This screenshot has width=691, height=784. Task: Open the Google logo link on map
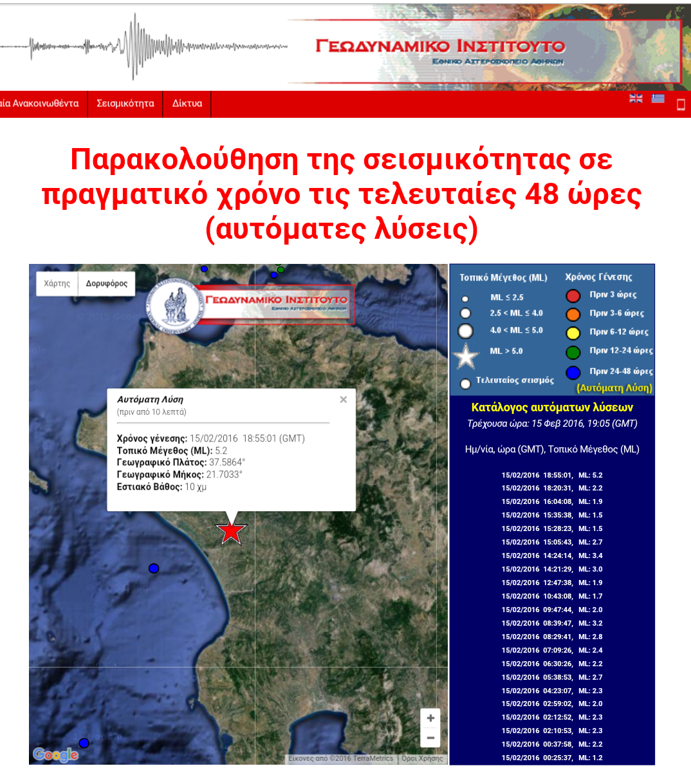tap(55, 754)
